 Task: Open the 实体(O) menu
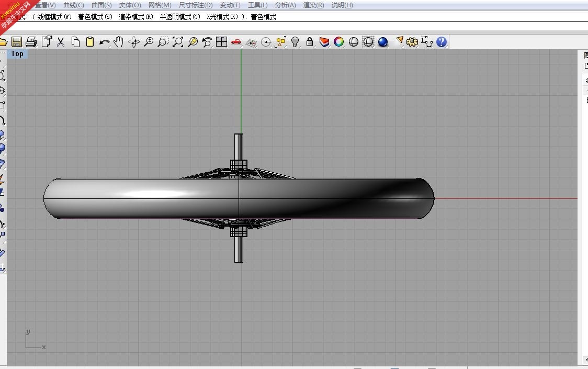tap(130, 5)
